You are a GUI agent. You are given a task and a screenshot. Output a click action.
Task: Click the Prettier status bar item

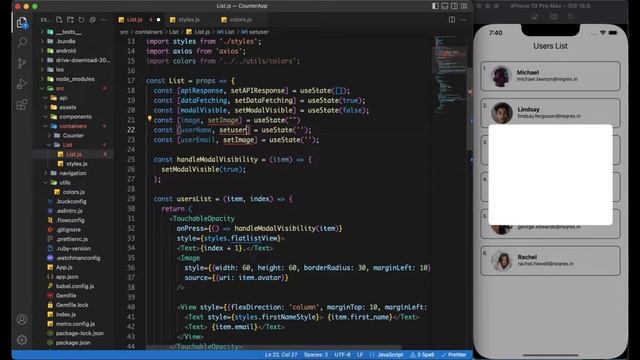click(454, 355)
